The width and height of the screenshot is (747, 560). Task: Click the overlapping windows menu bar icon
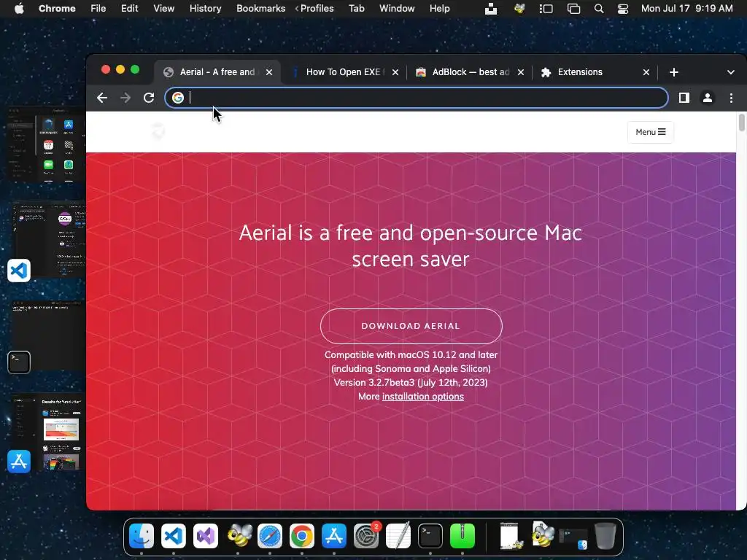573,9
